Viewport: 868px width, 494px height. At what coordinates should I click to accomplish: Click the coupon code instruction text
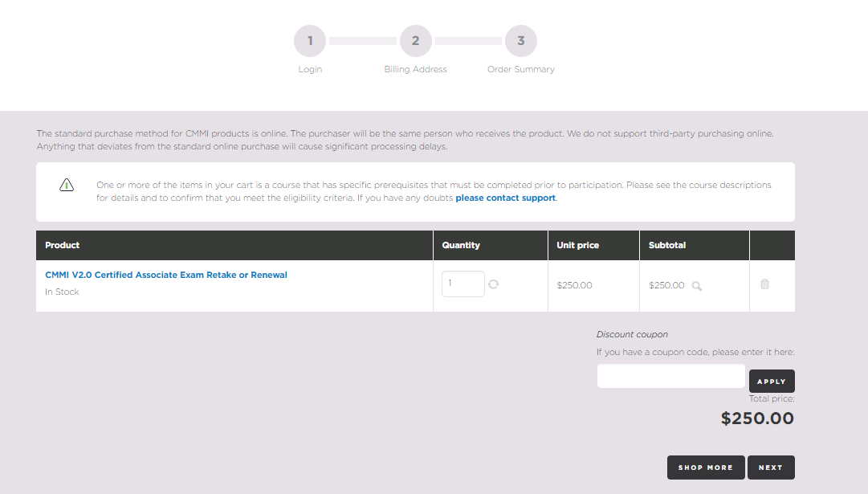tap(695, 352)
